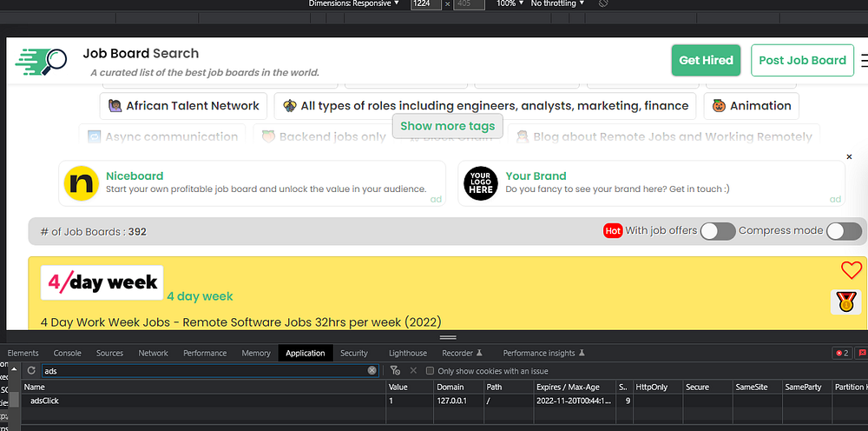Click the Your Logo Here black circle

481,182
